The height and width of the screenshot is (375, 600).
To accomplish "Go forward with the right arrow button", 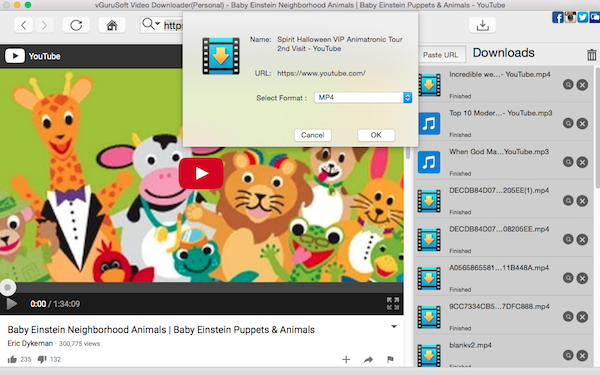I will [x=44, y=25].
